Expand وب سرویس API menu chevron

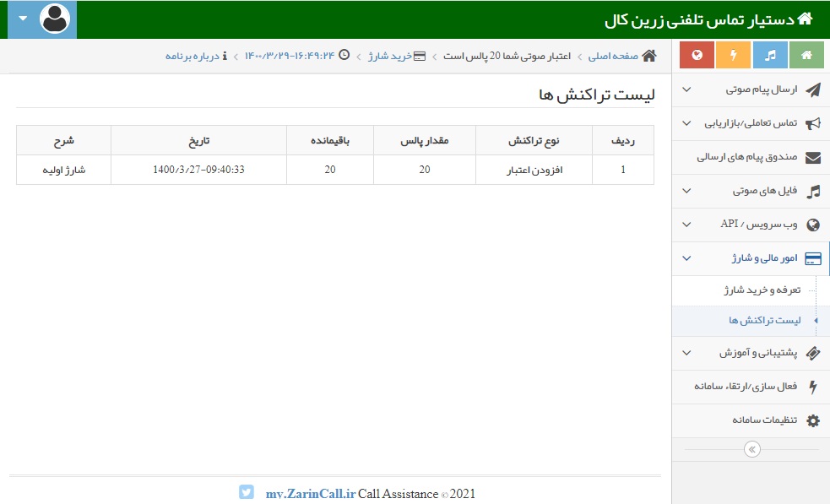tap(686, 225)
